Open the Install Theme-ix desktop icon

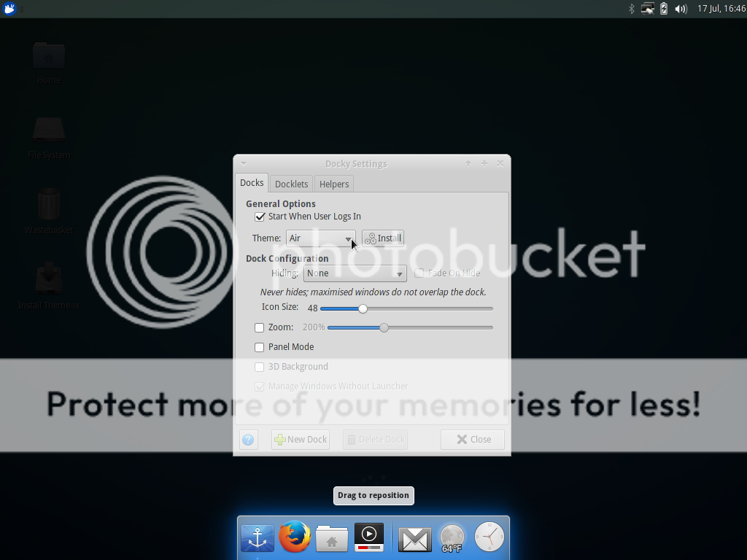49,286
